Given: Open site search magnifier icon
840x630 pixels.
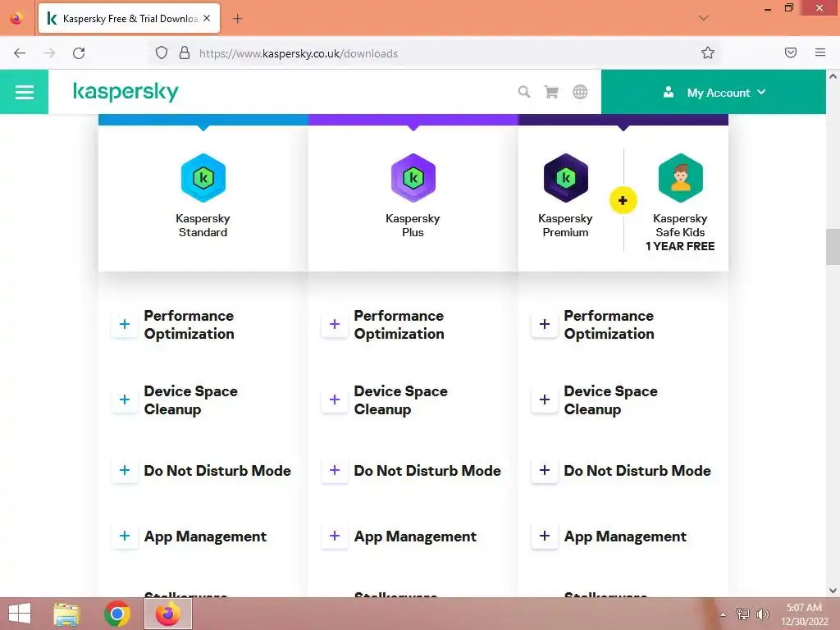Looking at the screenshot, I should point(524,92).
